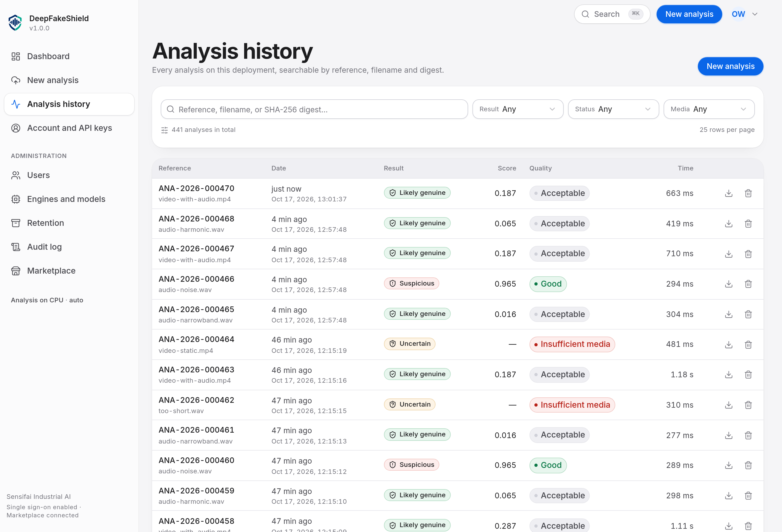This screenshot has width=782, height=532.
Task: Open the Media filter dropdown
Action: (x=709, y=109)
